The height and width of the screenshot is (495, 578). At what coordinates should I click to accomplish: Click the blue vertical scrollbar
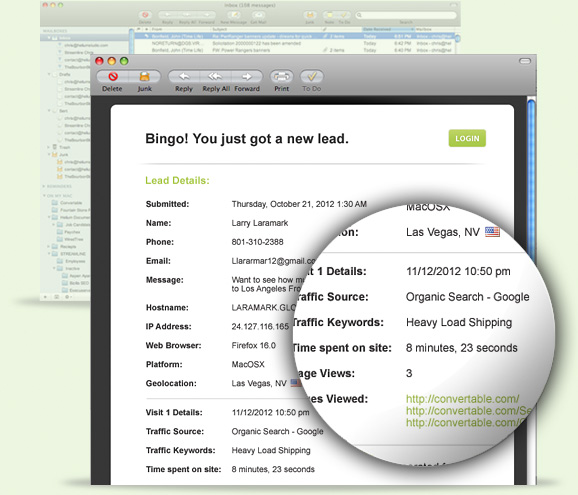[x=531, y=177]
